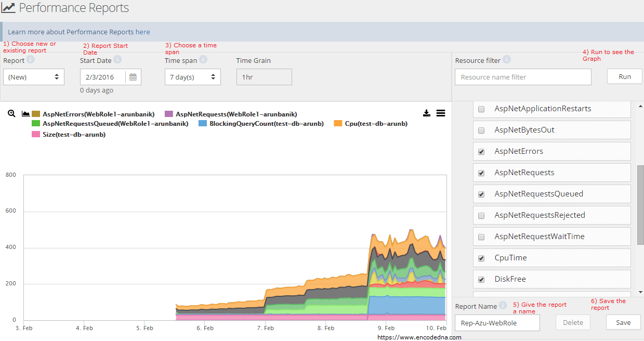
Task: Toggle the area chart type icon
Action: pos(25,114)
